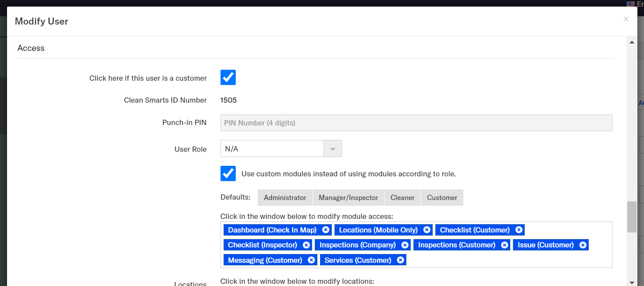
Task: Click the scrollbar down arrow in dialog
Action: 632,282
